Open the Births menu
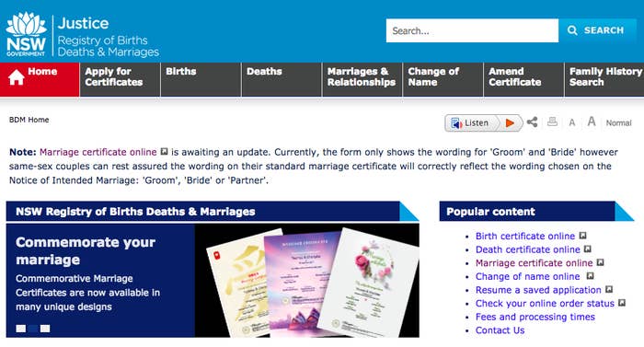Image resolution: width=644 pixels, height=347 pixels. [x=201, y=80]
